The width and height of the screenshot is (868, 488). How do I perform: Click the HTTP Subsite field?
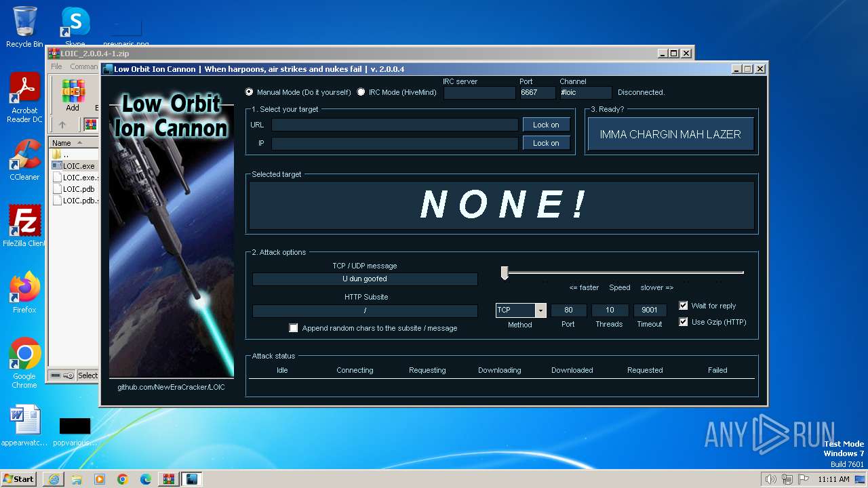[x=365, y=310]
